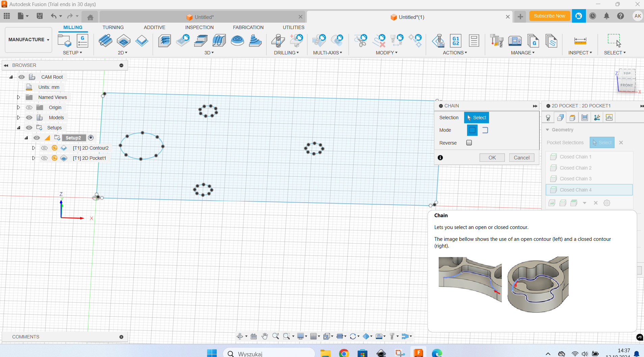The height and width of the screenshot is (357, 644).
Task: Click the New Setup icon
Action: click(x=64, y=41)
